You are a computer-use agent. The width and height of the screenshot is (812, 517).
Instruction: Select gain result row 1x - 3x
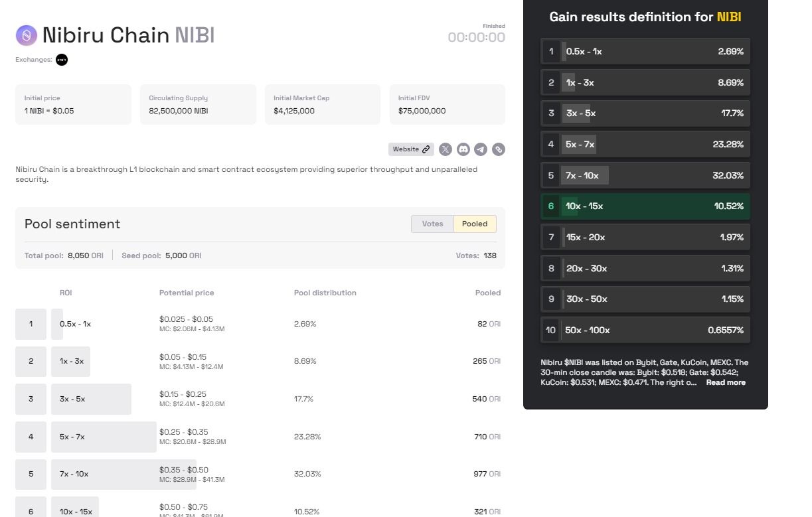pyautogui.click(x=645, y=82)
